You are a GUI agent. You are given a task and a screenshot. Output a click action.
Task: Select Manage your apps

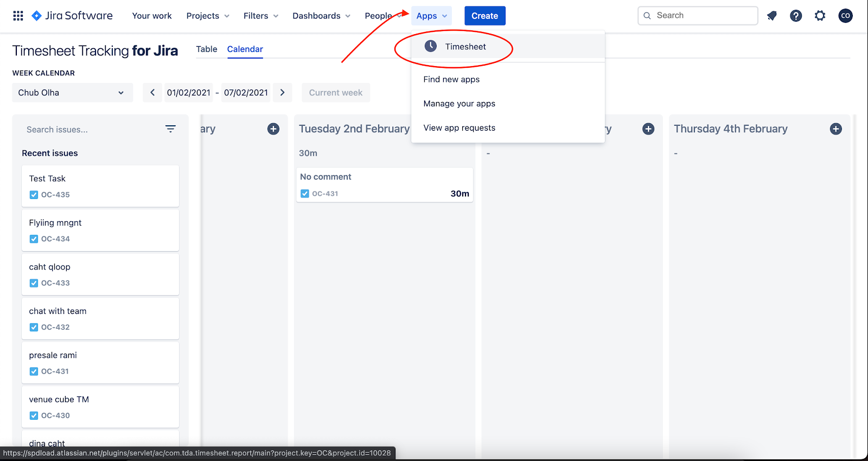pyautogui.click(x=508, y=104)
